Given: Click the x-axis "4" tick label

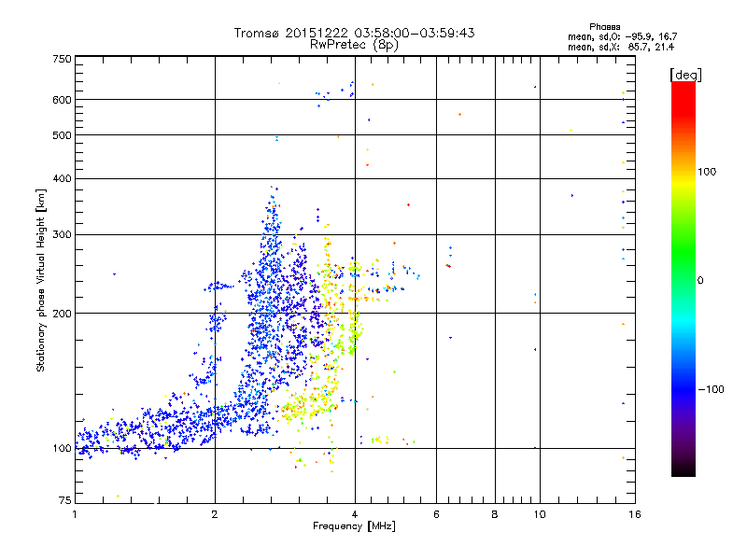Looking at the screenshot, I should tap(355, 514).
